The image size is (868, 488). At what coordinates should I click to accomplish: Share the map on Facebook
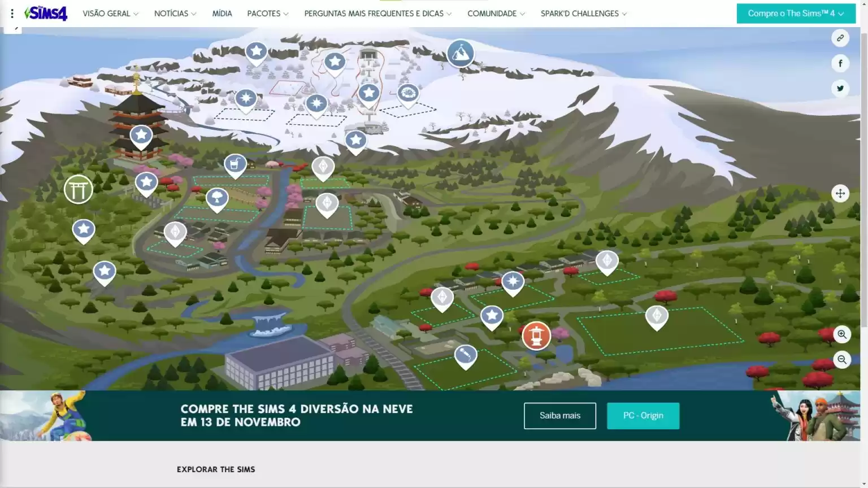pos(840,63)
